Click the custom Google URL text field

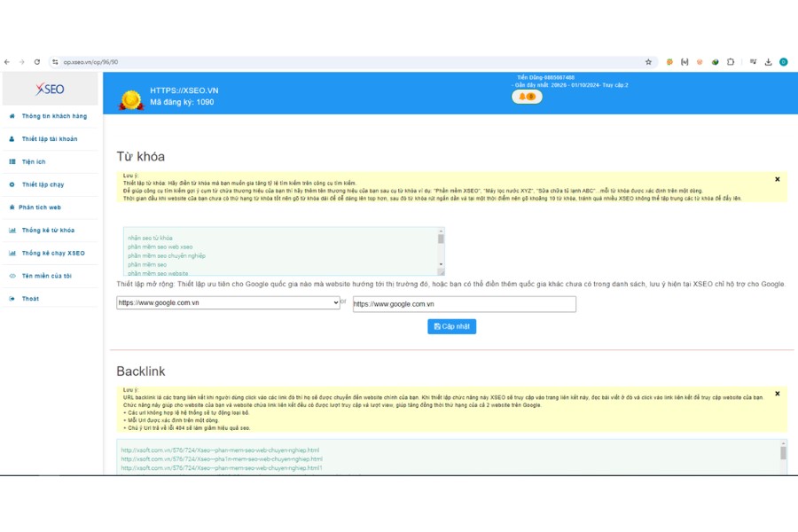pos(464,304)
